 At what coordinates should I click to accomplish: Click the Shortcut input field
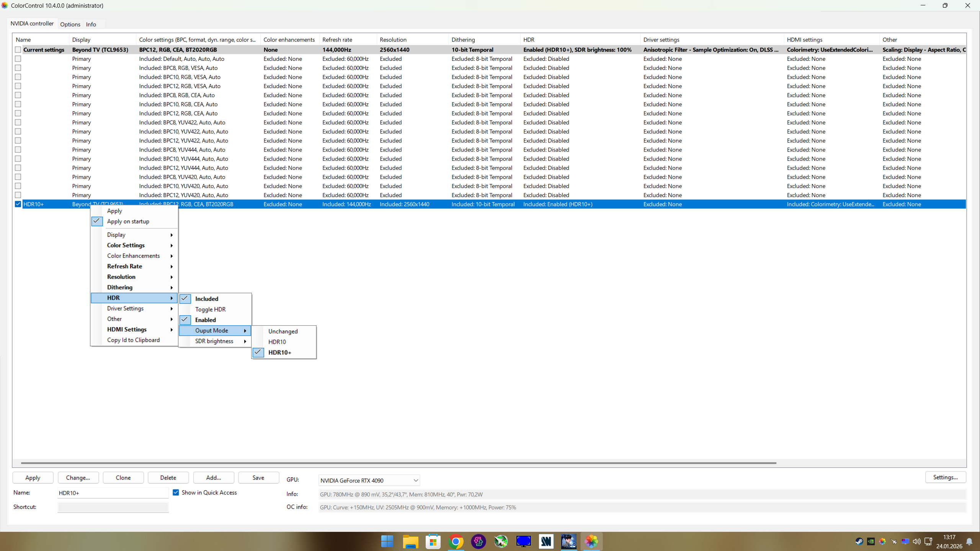pyautogui.click(x=113, y=507)
